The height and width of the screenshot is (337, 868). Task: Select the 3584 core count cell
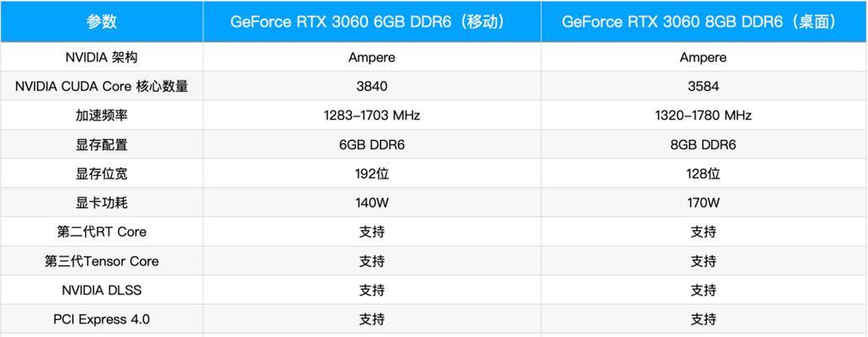point(703,86)
